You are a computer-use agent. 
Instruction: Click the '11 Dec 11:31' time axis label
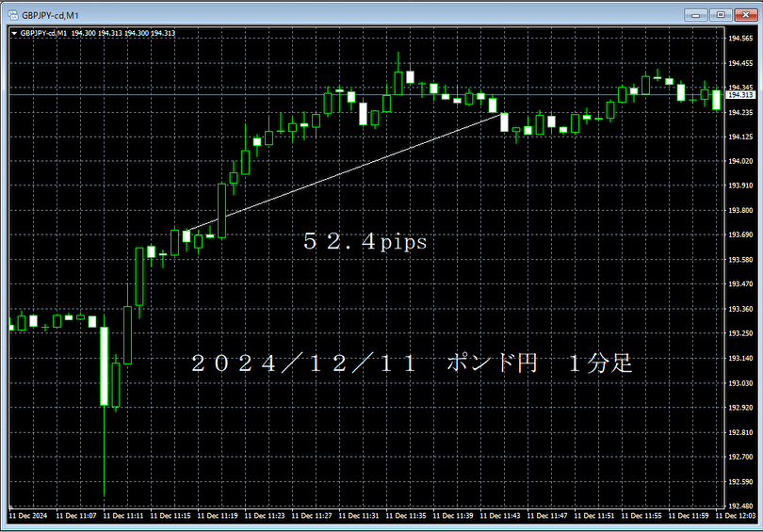[x=359, y=515]
